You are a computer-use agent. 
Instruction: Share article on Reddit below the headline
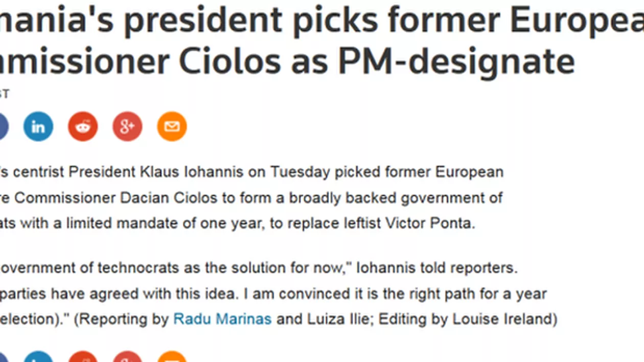[x=83, y=127]
